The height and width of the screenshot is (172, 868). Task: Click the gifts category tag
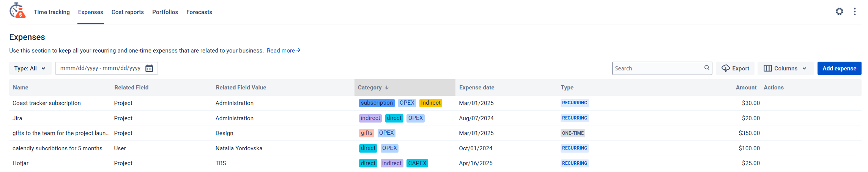367,133
